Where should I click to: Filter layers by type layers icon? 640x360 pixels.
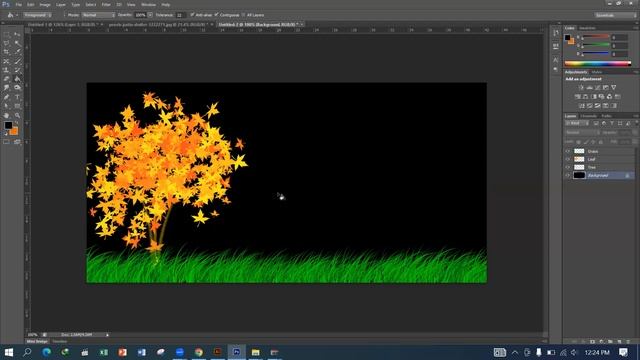pyautogui.click(x=612, y=123)
